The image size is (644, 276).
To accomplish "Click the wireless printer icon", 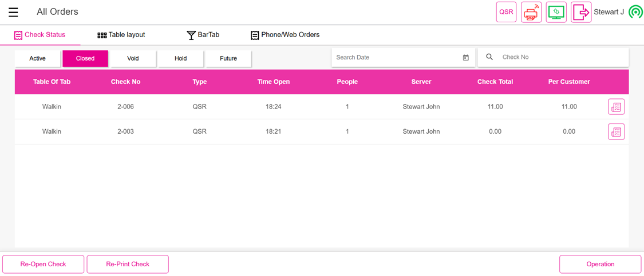I will 531,12.
